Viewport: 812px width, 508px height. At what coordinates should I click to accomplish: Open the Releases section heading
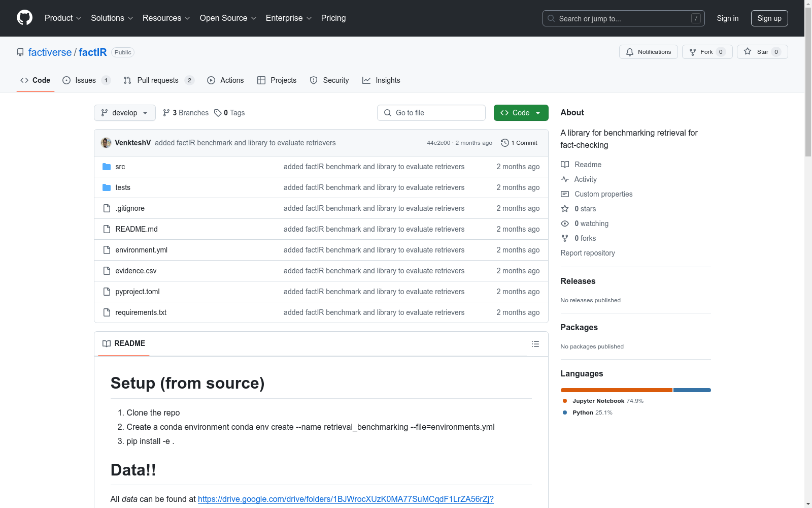[578, 281]
